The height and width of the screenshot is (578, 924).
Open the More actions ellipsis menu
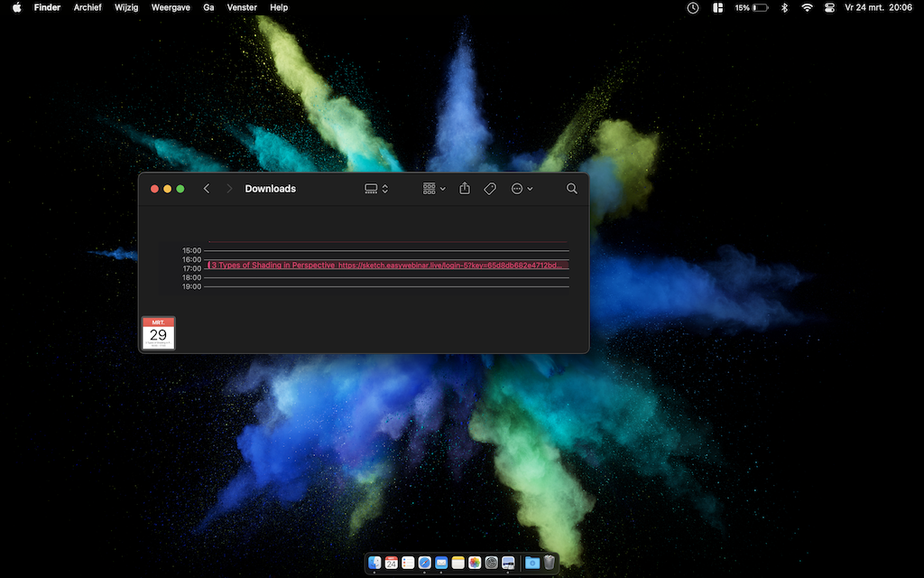[x=522, y=189]
